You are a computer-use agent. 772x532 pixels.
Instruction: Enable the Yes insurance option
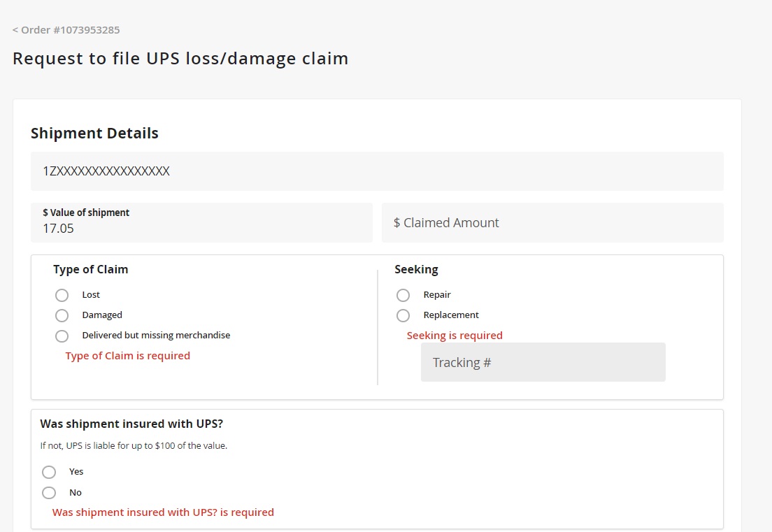(49, 472)
